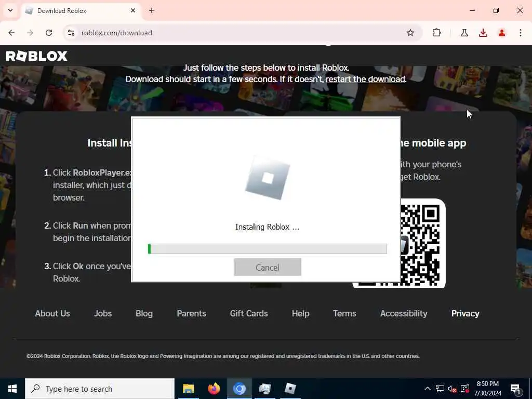Open the taskbar icon left of the Roblox installer

tap(264, 389)
